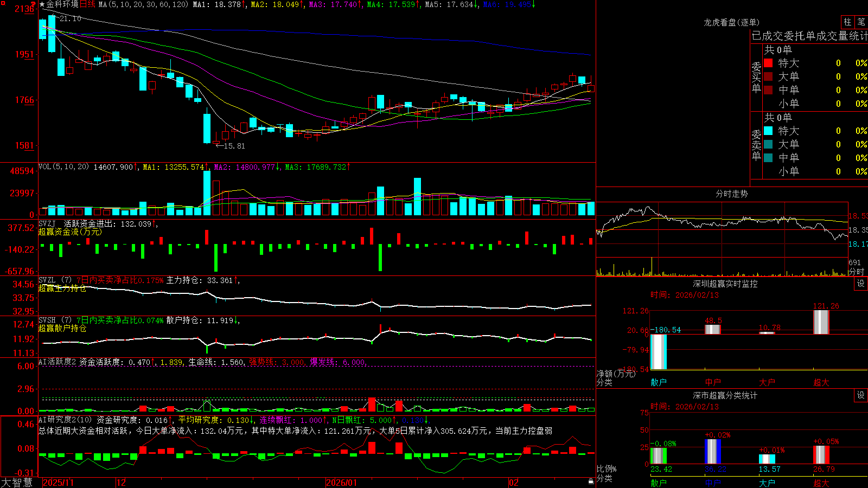
Task: Click the 大智慧 logo label
Action: [17, 483]
